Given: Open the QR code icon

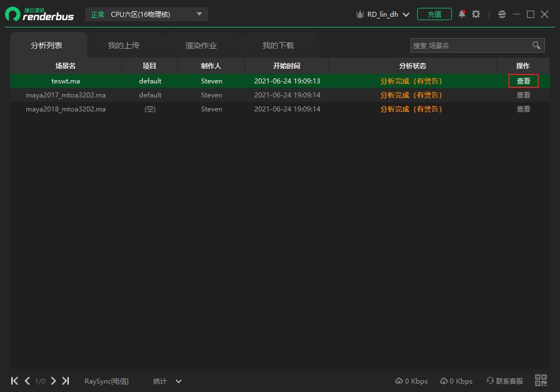Looking at the screenshot, I should click(541, 381).
